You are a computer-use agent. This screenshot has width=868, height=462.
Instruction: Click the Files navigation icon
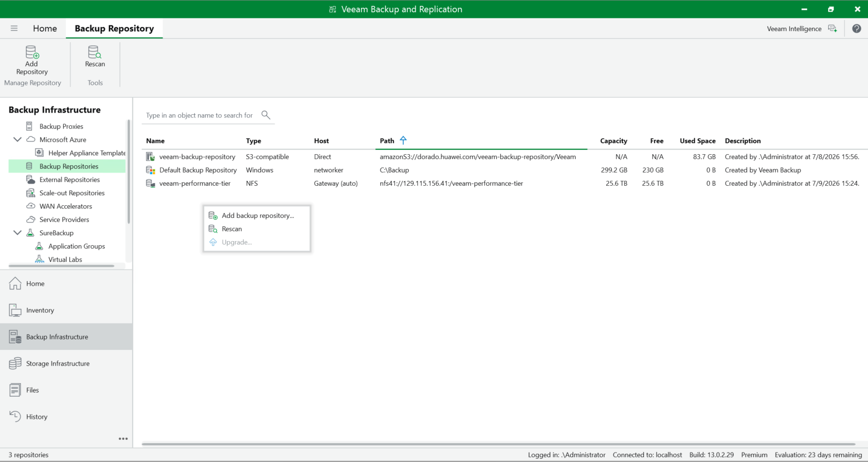pos(16,390)
